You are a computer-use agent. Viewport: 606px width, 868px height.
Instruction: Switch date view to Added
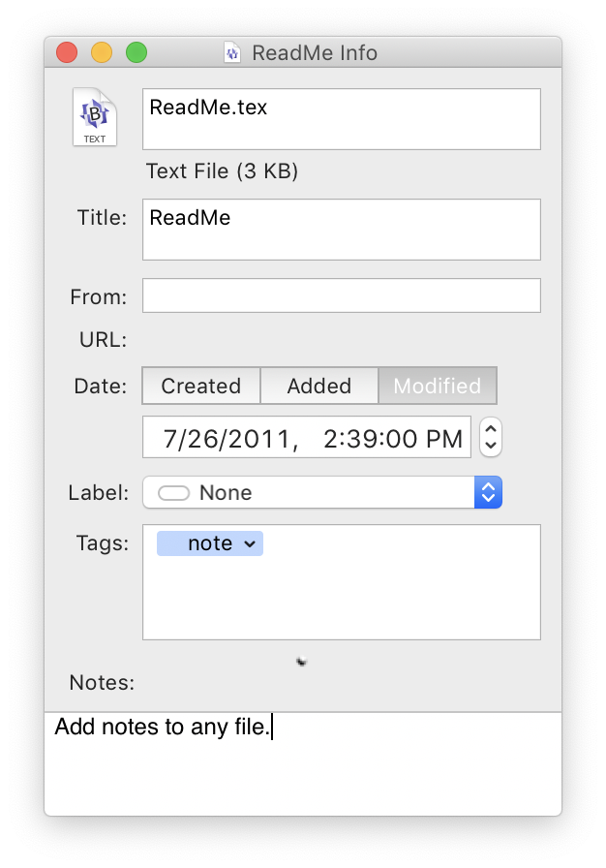click(x=319, y=386)
